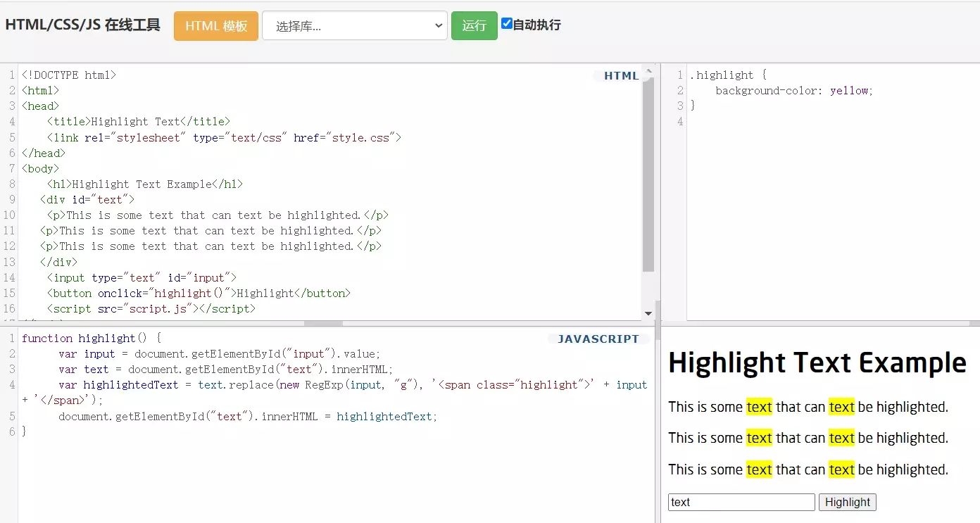The width and height of the screenshot is (980, 523).
Task: Click the innerHTML = highlightedText; JavaScript line
Action: click(x=248, y=416)
